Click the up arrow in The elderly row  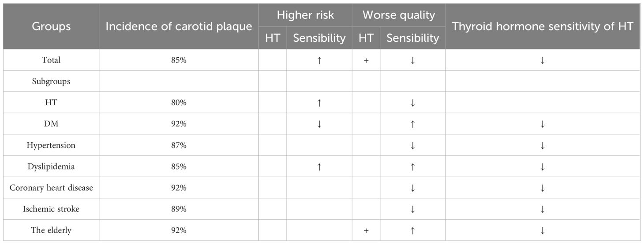412,230
